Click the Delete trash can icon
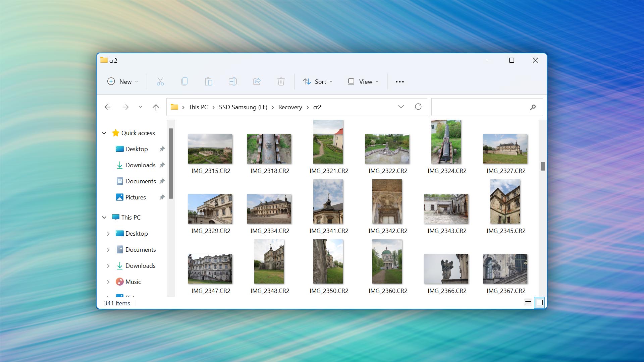 coord(281,81)
